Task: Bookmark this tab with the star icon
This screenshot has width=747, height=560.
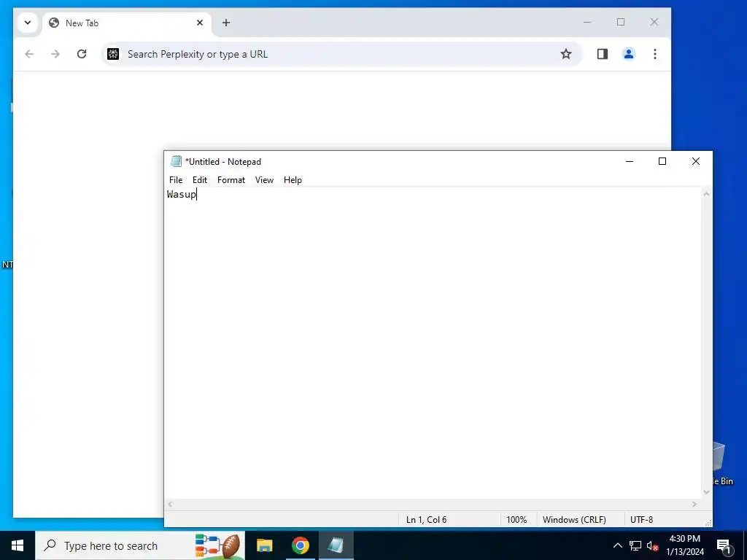Action: [x=565, y=54]
